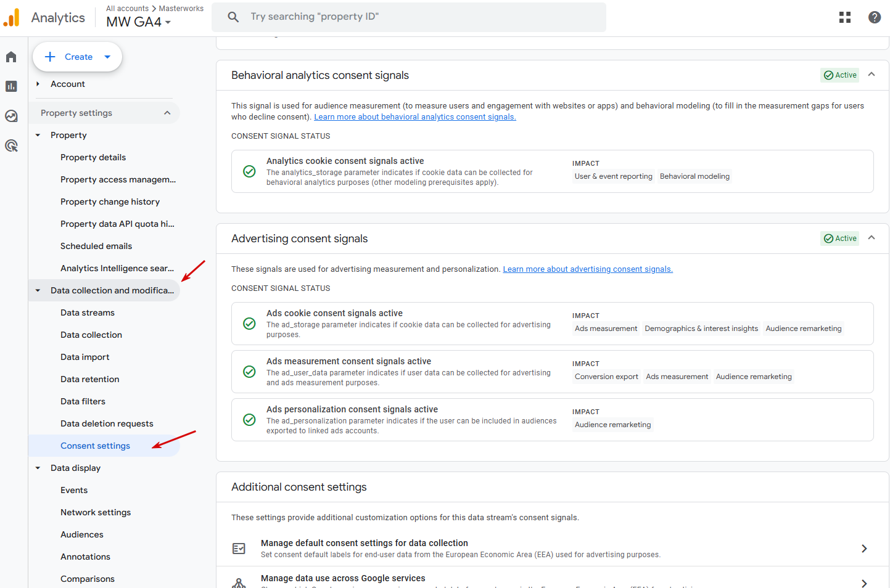The width and height of the screenshot is (890, 588).
Task: Click the search magnifier icon
Action: (233, 17)
